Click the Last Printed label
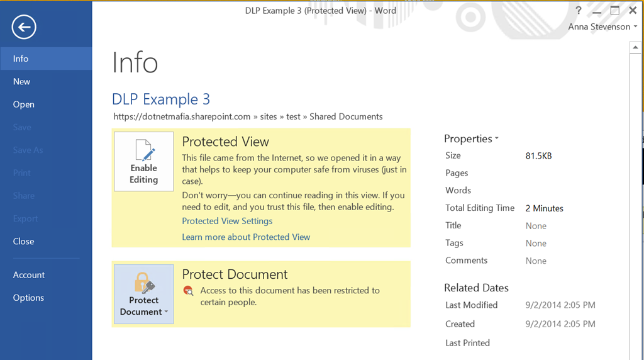The width and height of the screenshot is (644, 360). (x=467, y=343)
